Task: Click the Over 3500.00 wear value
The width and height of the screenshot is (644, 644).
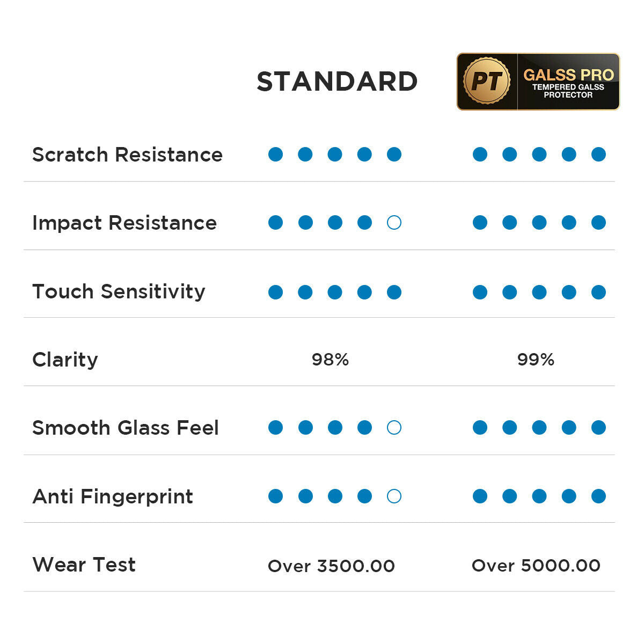Action: 331,566
